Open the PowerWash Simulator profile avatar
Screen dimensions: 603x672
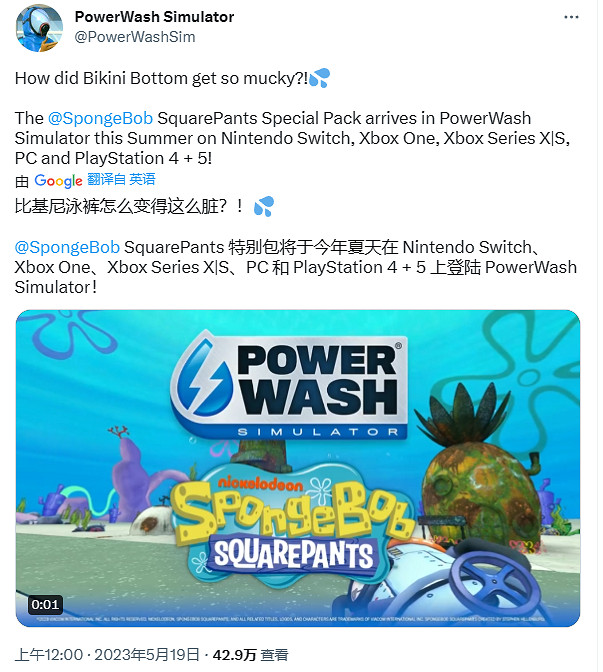(39, 28)
